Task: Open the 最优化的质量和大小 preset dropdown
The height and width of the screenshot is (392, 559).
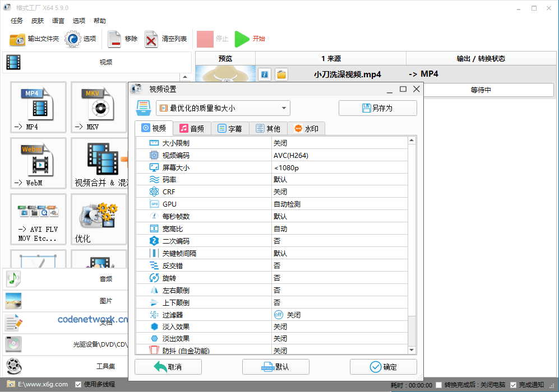Action: [x=223, y=108]
